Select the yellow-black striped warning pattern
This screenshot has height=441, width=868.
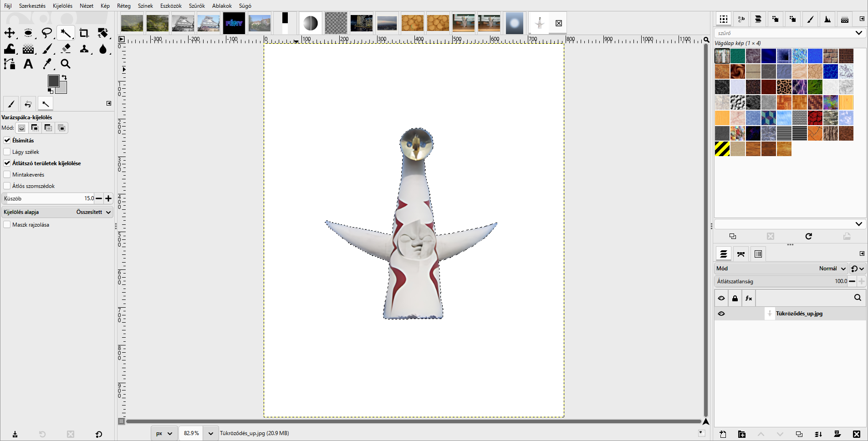pyautogui.click(x=722, y=149)
